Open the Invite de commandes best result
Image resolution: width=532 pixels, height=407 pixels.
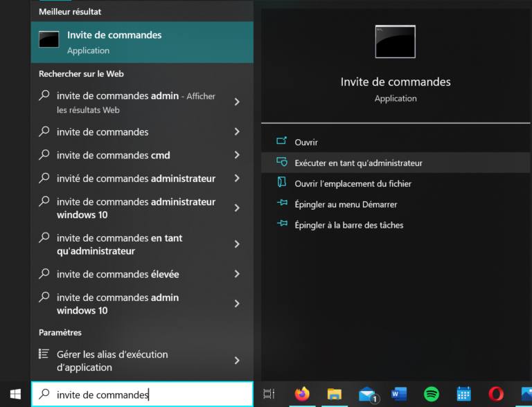click(x=142, y=42)
